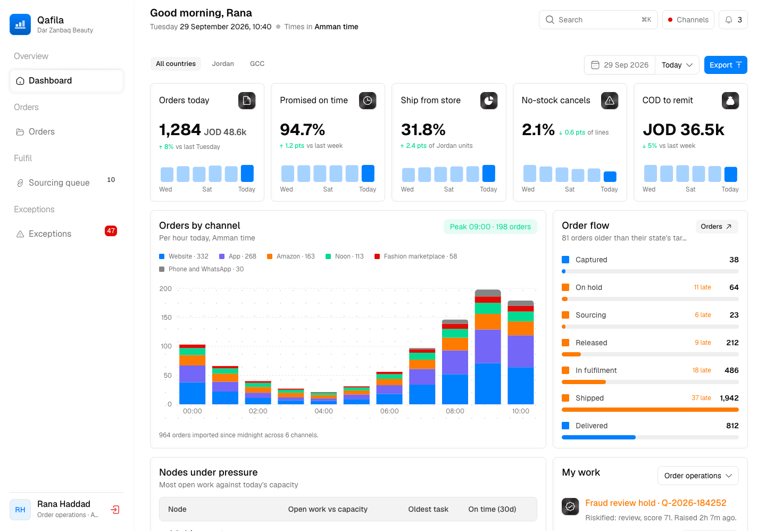Open Dashboard in the sidebar
Screen dimensions: 766x532
tap(66, 81)
